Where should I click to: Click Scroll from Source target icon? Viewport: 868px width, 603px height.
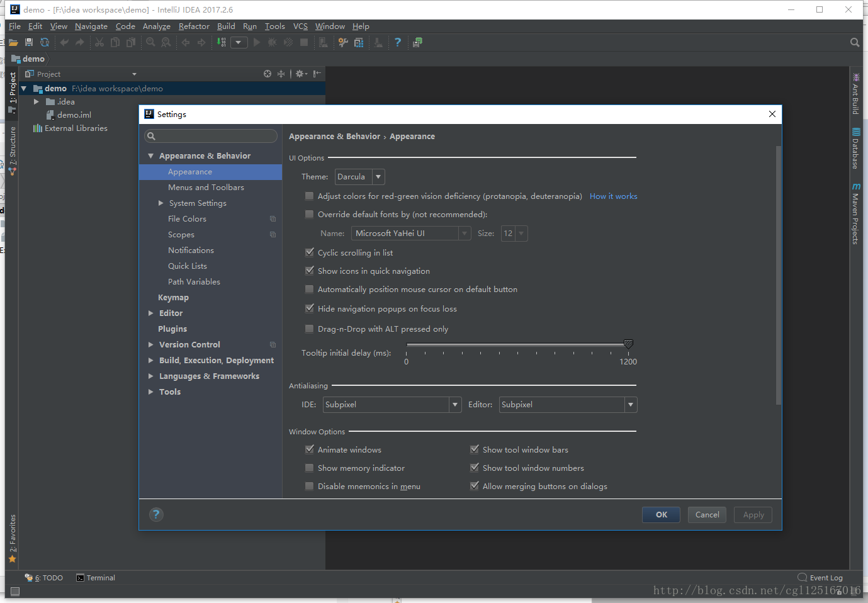[x=268, y=74]
